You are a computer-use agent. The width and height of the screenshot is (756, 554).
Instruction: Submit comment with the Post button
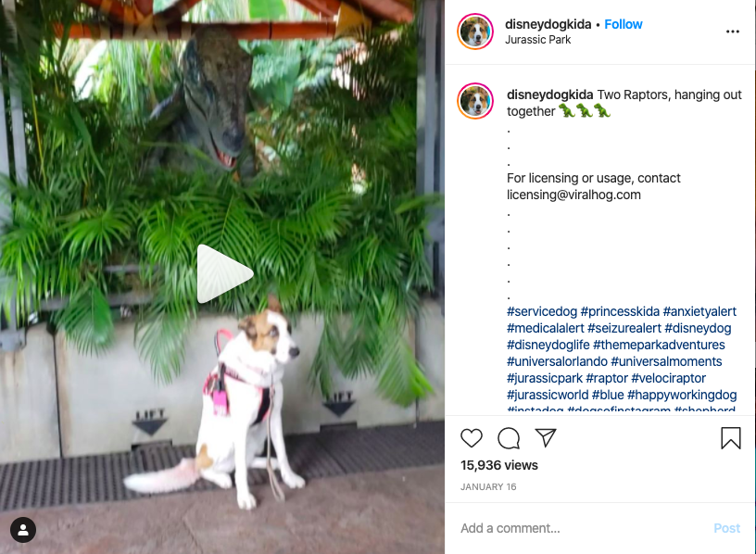(726, 528)
